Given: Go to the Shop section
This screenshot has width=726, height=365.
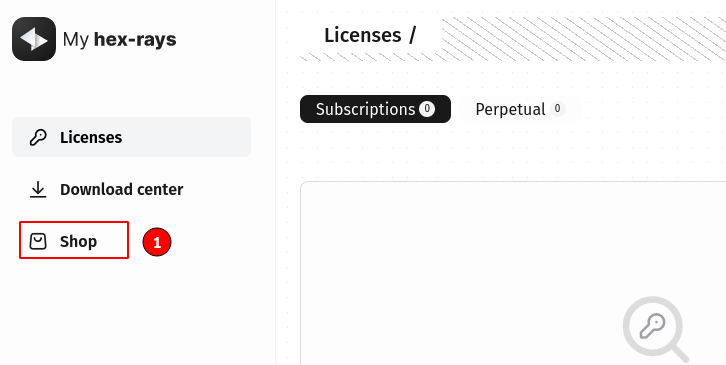Looking at the screenshot, I should tap(74, 240).
